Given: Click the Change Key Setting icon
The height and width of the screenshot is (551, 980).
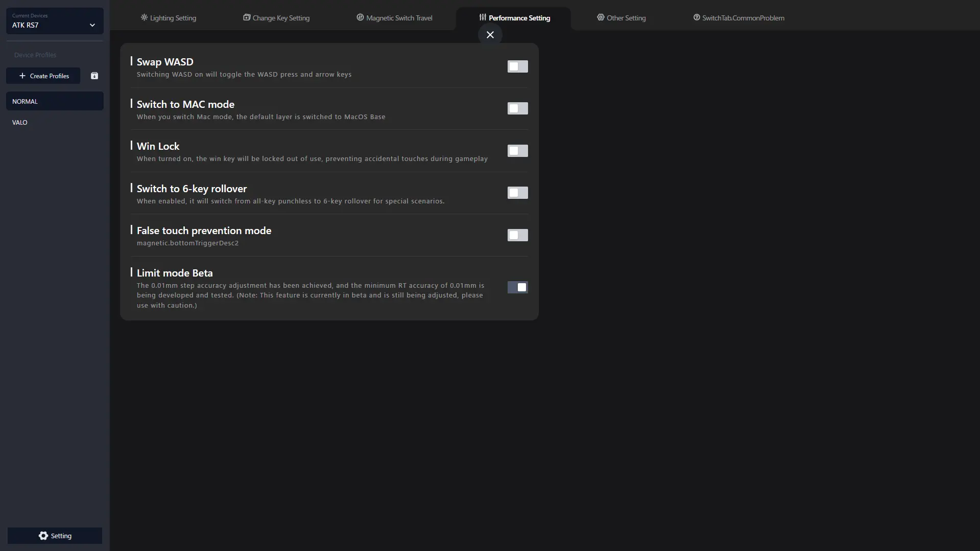Looking at the screenshot, I should (x=247, y=17).
